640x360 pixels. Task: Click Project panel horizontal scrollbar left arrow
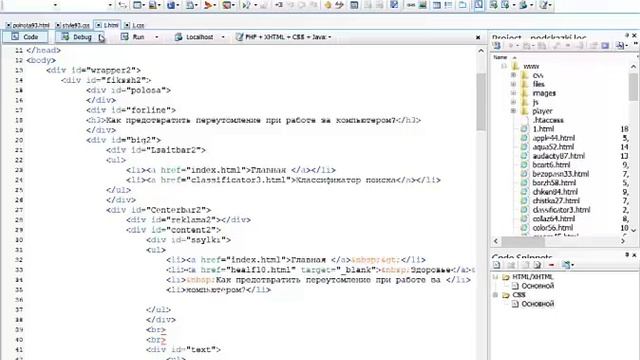[x=496, y=241]
